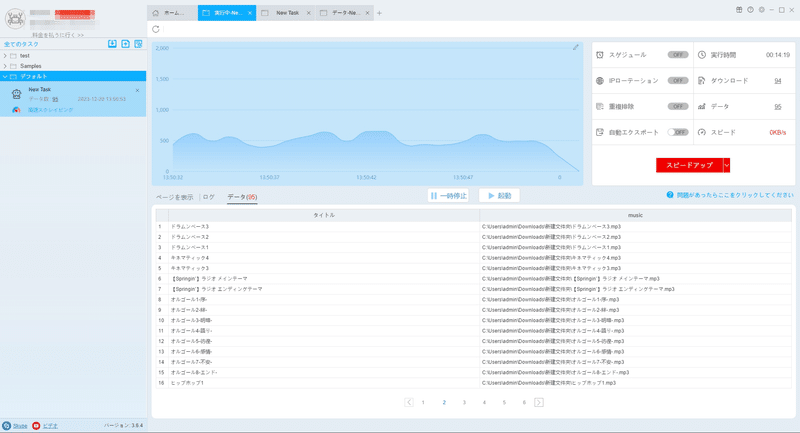Click the batch select icon in sidebar header

click(138, 44)
